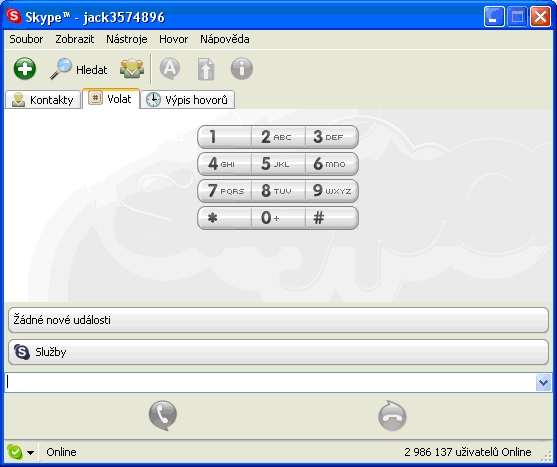This screenshot has width=557, height=467.
Task: Dial digit 1 on the keypad
Action: tap(224, 137)
